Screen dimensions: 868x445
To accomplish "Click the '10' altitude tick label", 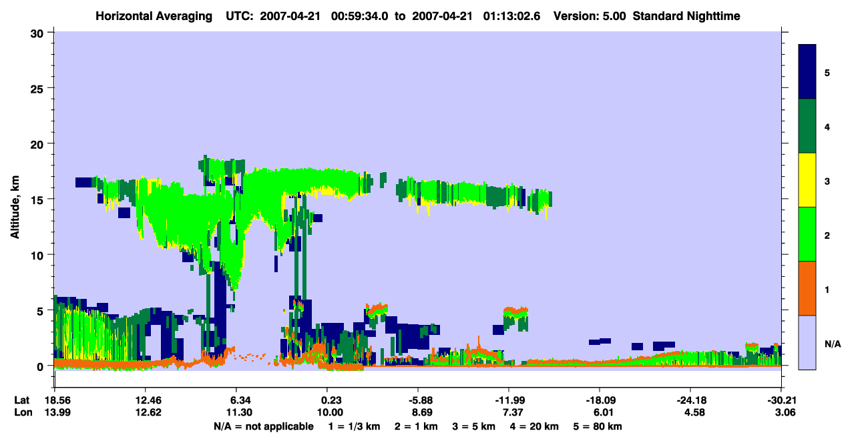I will point(39,255).
